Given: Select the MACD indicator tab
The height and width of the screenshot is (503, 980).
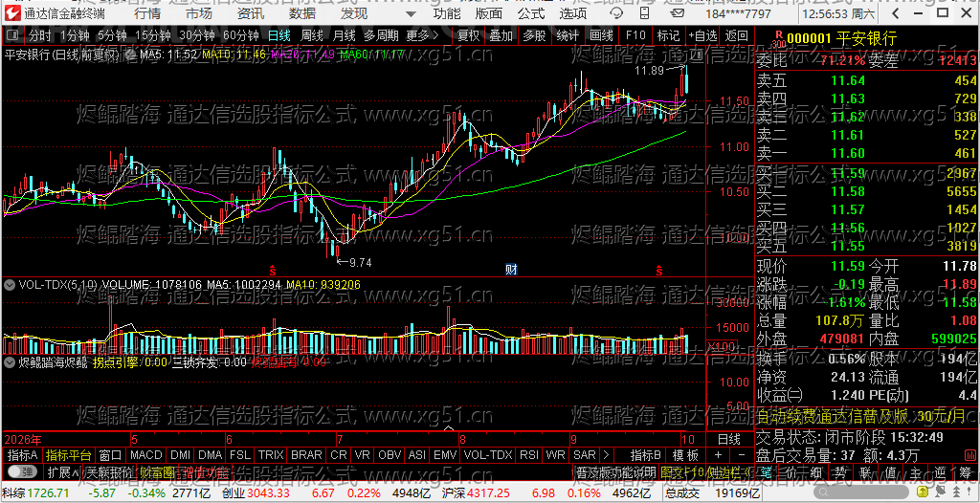Looking at the screenshot, I should [145, 455].
